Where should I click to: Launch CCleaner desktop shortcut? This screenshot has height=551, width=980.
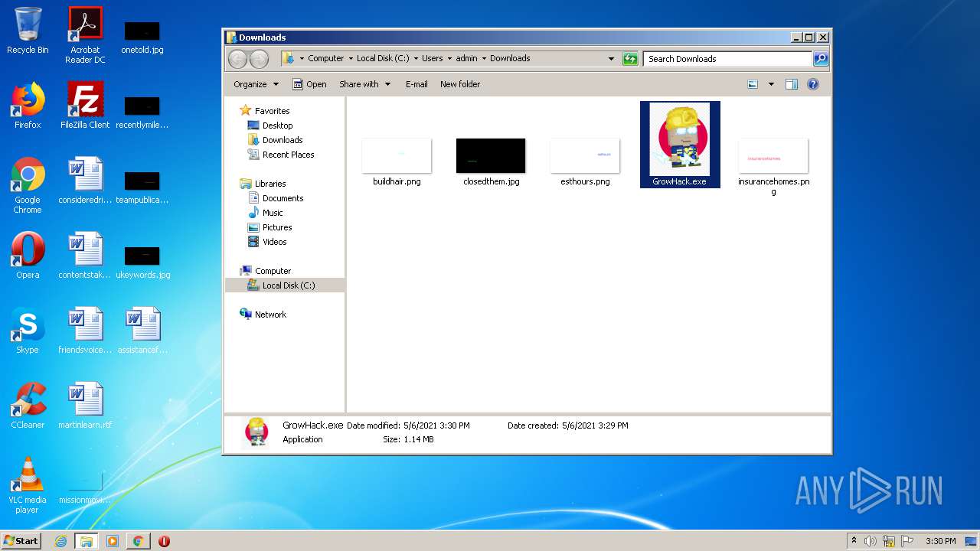pos(28,406)
